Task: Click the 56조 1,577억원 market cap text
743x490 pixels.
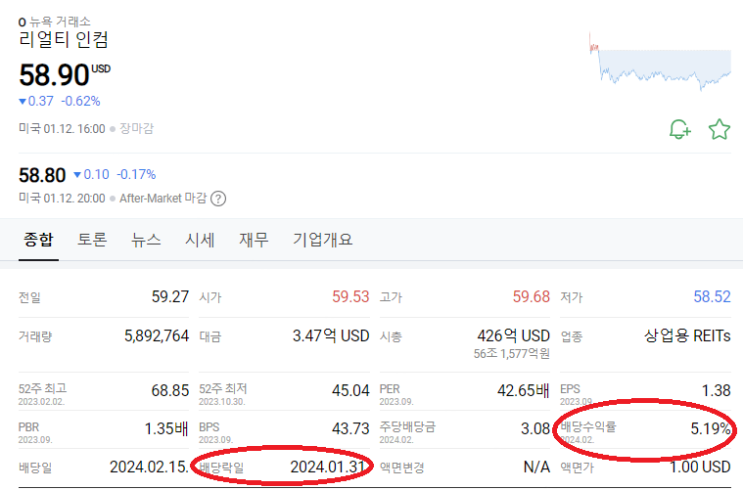Action: (512, 354)
